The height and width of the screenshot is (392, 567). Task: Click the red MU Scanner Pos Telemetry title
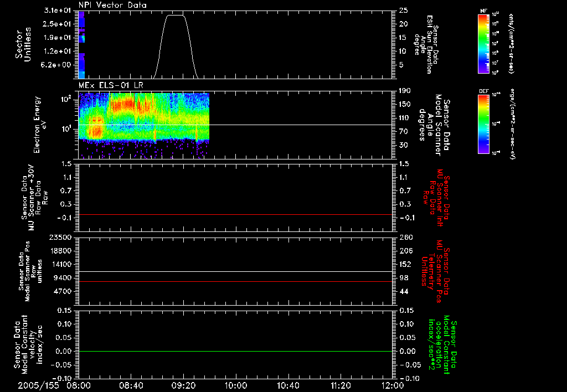click(435, 271)
